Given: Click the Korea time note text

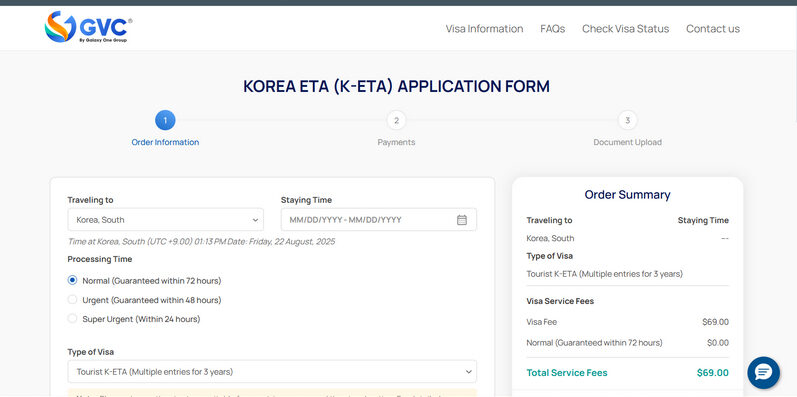Looking at the screenshot, I should (x=201, y=241).
